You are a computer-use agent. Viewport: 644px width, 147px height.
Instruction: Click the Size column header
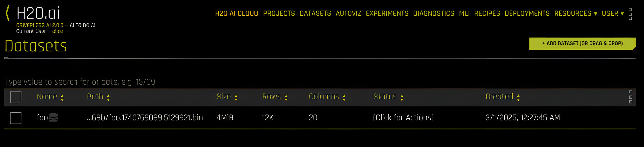point(224,97)
